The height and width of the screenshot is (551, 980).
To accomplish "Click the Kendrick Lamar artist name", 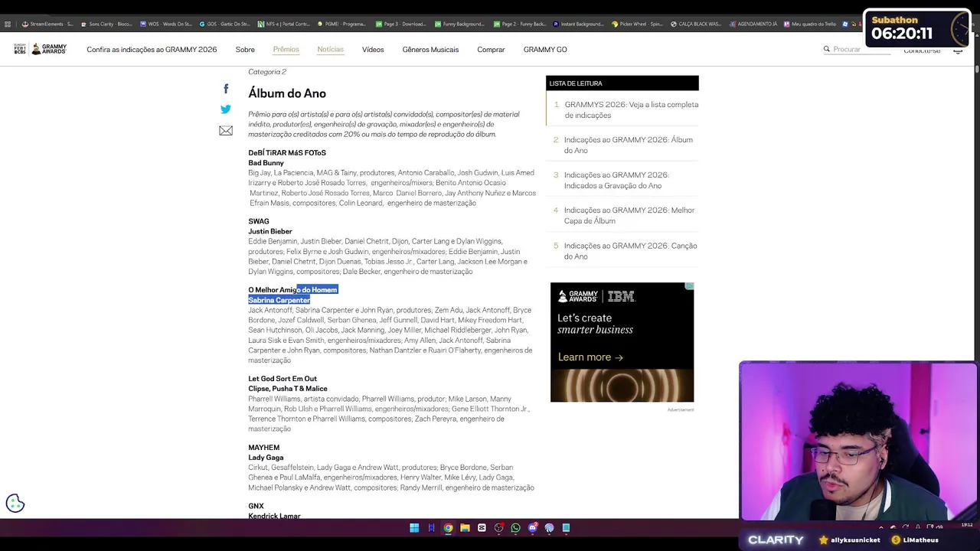I will 274,516.
